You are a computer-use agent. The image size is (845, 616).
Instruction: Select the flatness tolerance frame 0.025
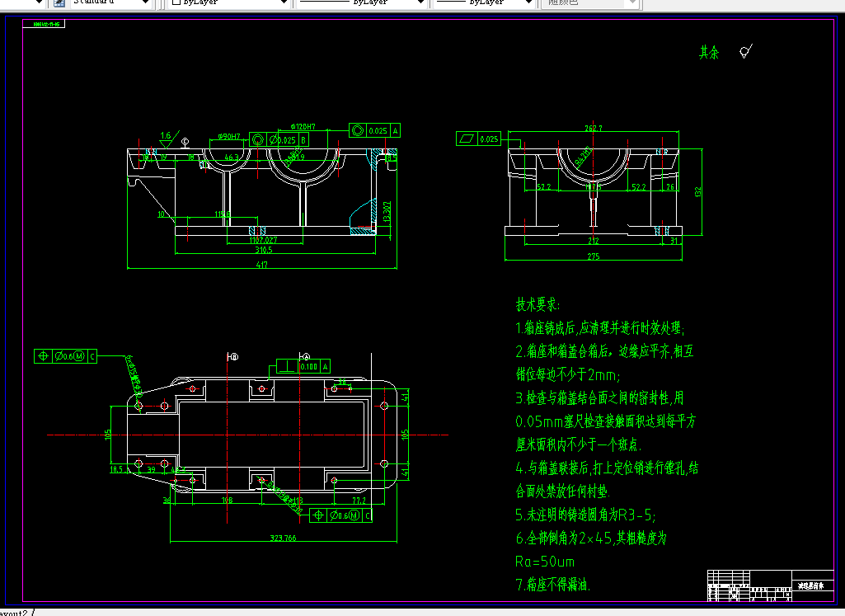point(478,139)
